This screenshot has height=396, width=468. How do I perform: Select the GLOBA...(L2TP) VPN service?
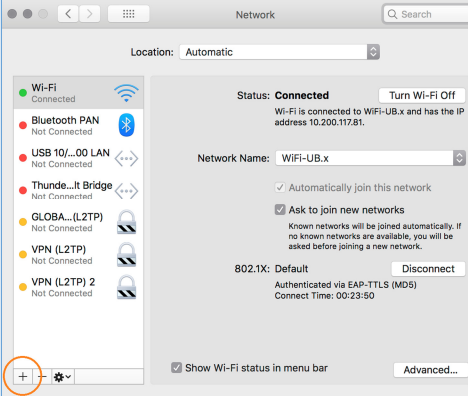click(x=79, y=222)
